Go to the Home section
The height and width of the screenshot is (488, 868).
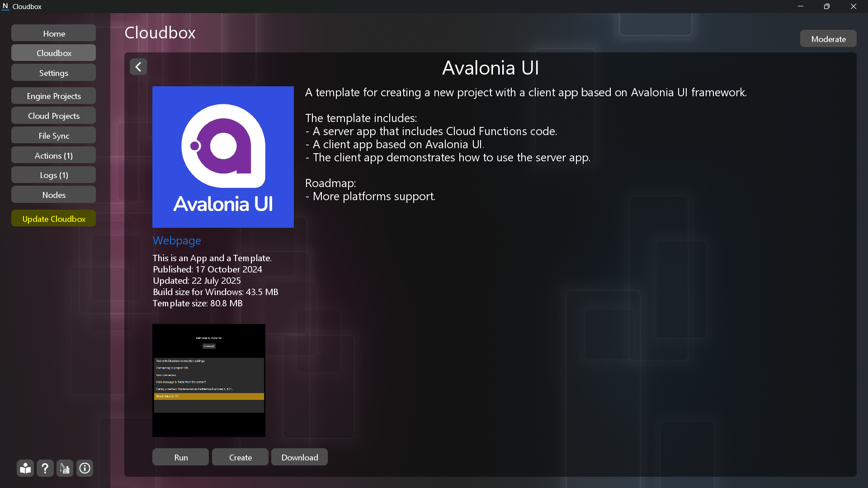click(54, 33)
